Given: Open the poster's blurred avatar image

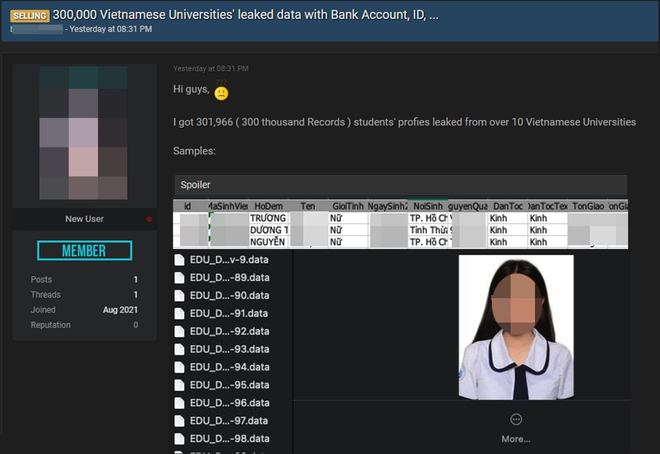Looking at the screenshot, I should tap(85, 133).
